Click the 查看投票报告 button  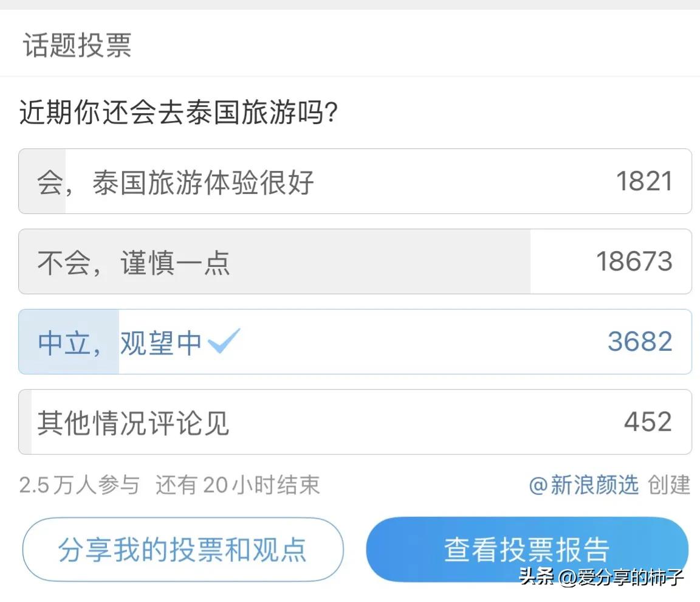[527, 548]
